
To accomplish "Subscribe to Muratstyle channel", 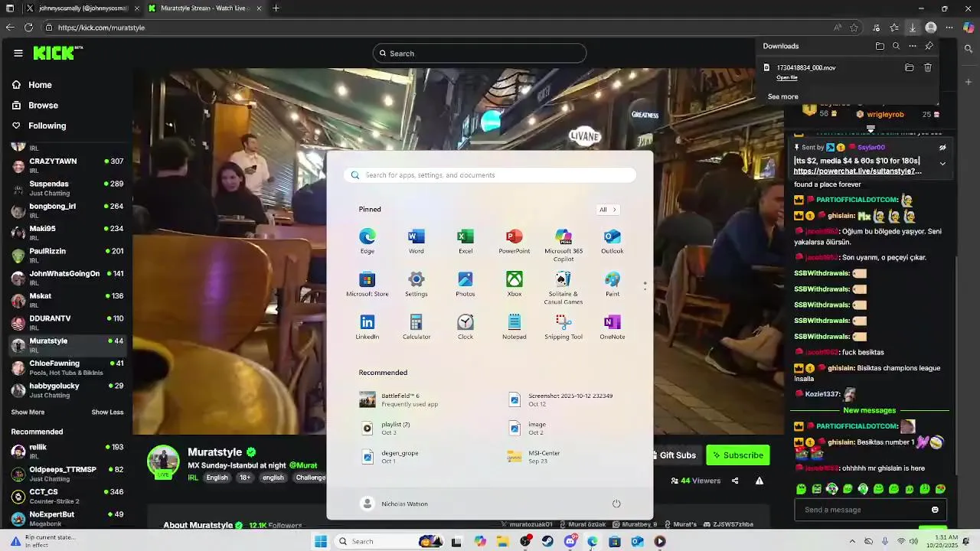I will (x=738, y=455).
